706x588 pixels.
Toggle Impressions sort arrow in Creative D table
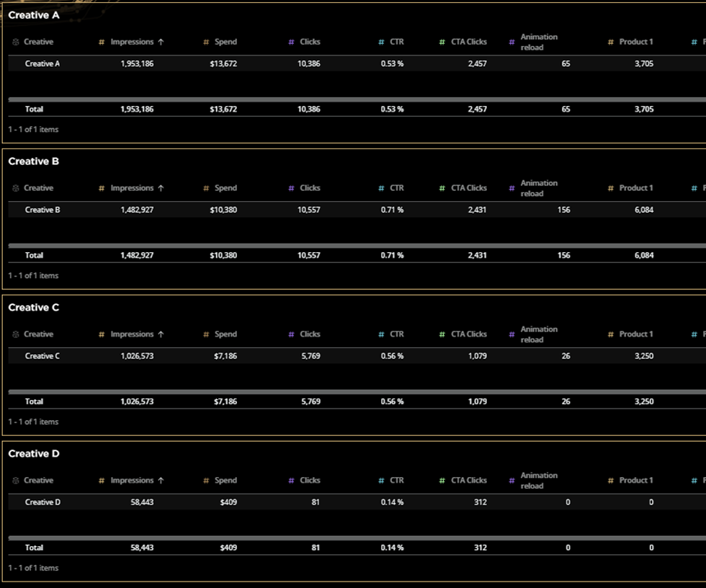(x=161, y=481)
